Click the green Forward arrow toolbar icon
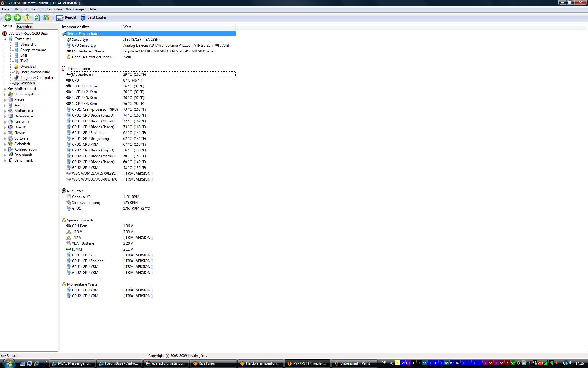The image size is (588, 368). point(17,17)
